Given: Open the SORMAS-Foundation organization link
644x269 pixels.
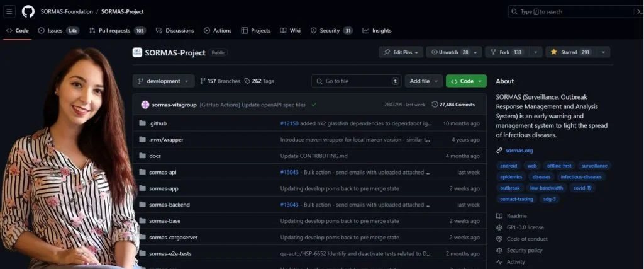Looking at the screenshot, I should [67, 12].
